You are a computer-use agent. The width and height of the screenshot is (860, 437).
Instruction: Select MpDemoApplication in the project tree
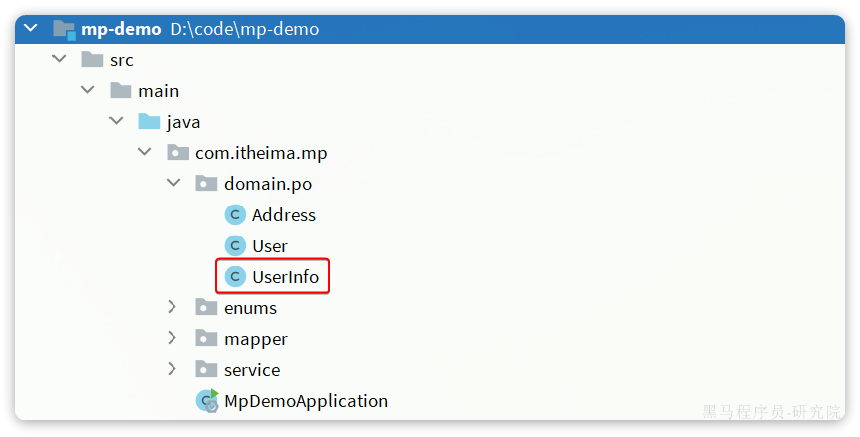click(x=305, y=401)
